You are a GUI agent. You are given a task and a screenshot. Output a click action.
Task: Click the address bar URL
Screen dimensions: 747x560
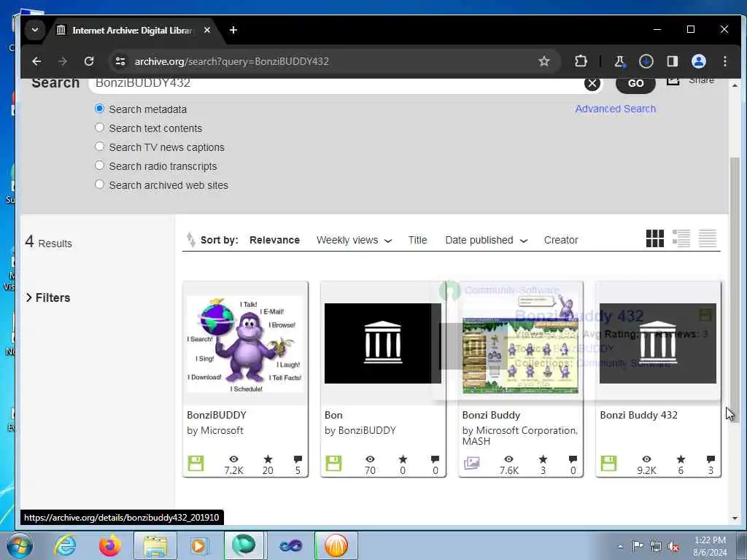click(x=231, y=61)
